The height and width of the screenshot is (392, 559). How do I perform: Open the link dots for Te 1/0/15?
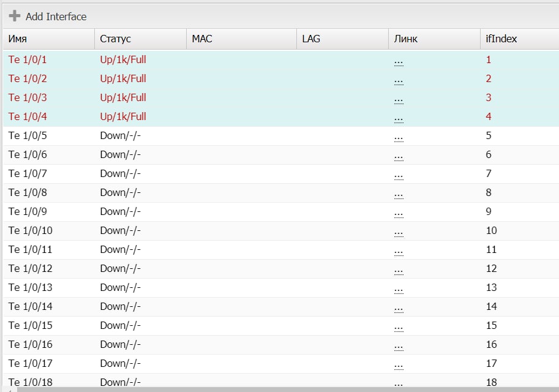click(399, 329)
